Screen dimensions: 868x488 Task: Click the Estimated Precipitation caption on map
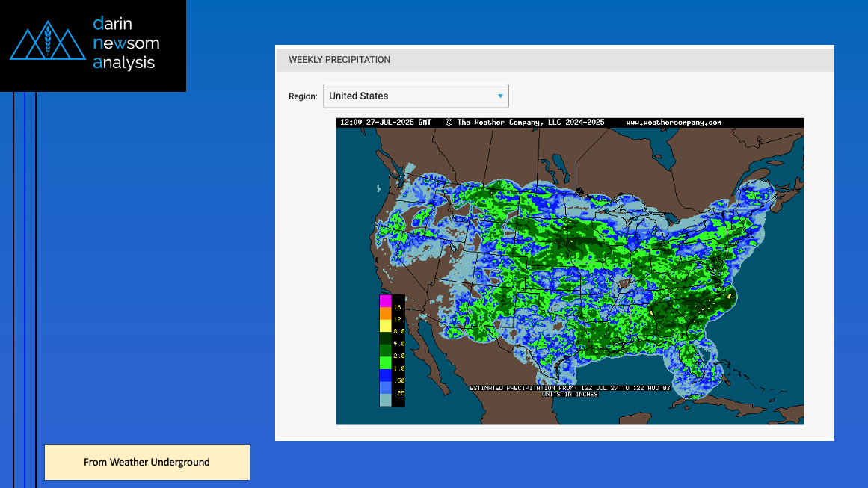570,389
